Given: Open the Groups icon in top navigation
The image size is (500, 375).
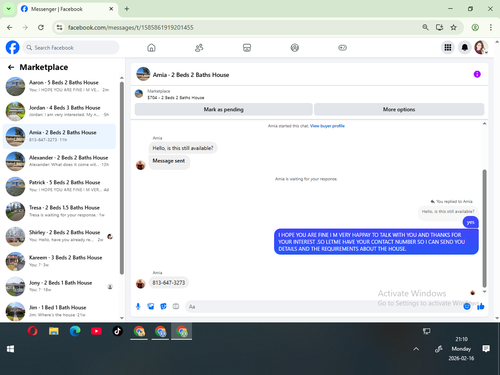Looking at the screenshot, I should [295, 48].
